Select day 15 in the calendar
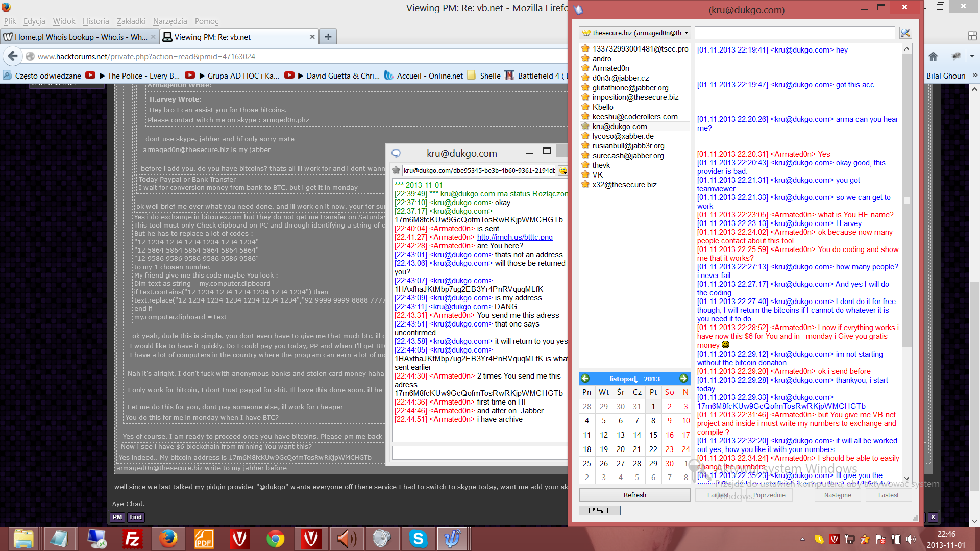This screenshot has width=980, height=551. coord(653,435)
